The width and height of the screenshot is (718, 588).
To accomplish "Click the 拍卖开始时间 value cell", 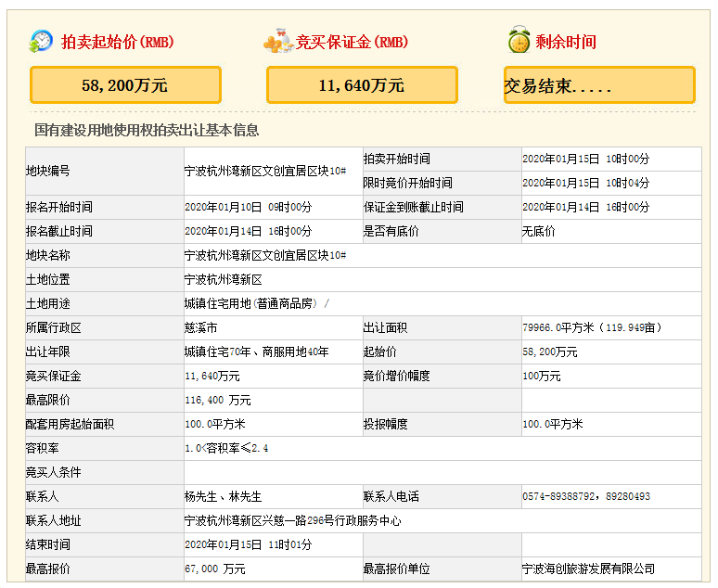I will (586, 159).
